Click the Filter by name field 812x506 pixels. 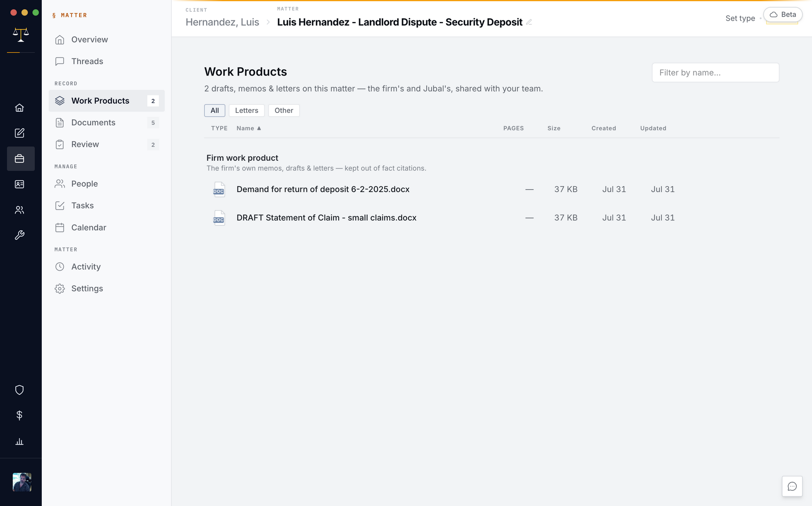coord(715,73)
